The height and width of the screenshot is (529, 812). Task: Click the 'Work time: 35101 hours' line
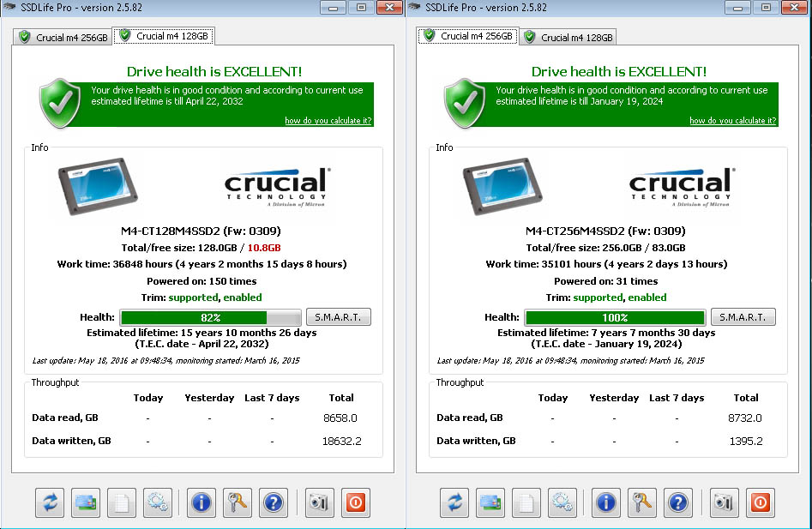coord(606,264)
